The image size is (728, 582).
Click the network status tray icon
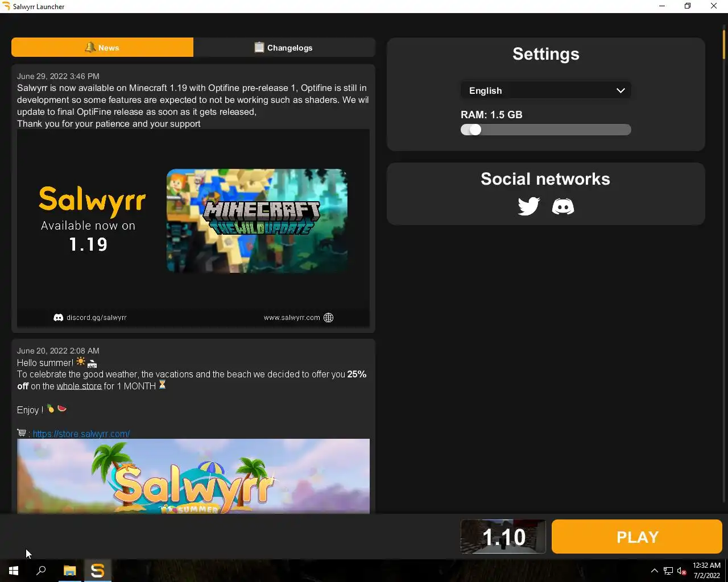click(x=668, y=571)
